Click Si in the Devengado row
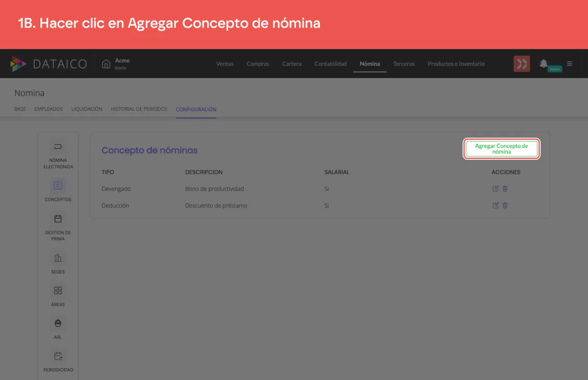This screenshot has width=588, height=380. (x=327, y=189)
